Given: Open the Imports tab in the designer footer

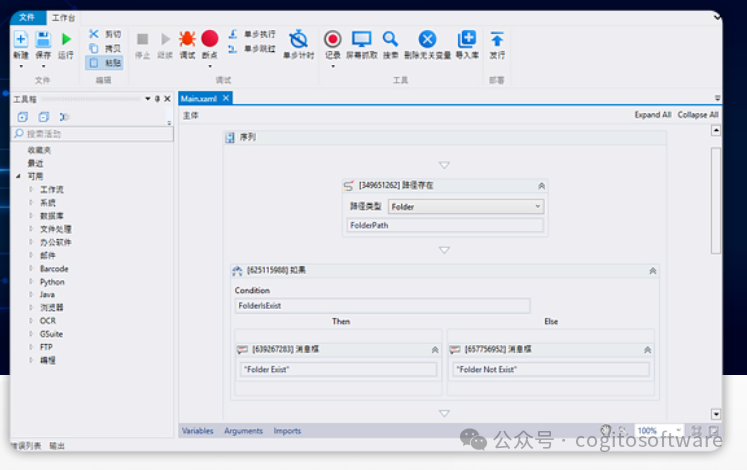Looking at the screenshot, I should pos(287,430).
